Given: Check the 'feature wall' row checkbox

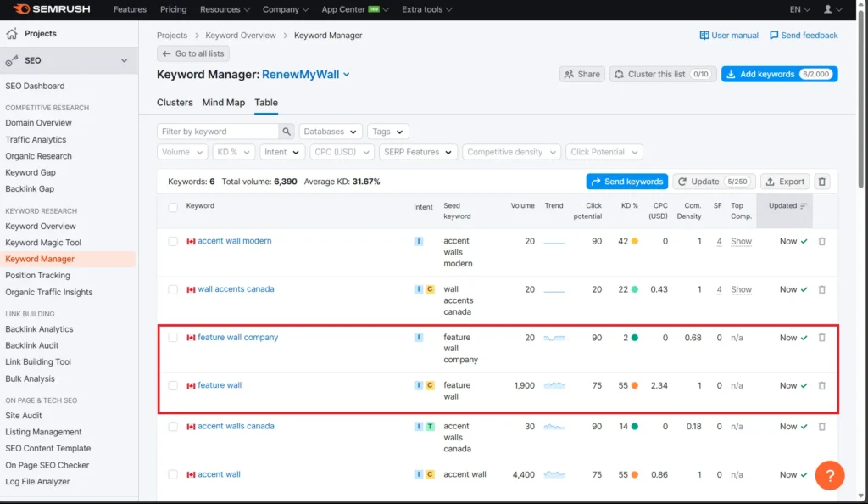Looking at the screenshot, I should (173, 385).
